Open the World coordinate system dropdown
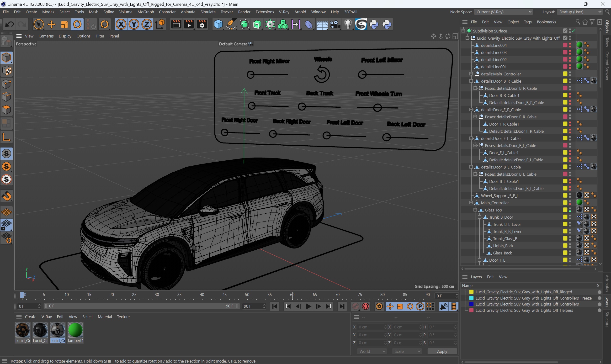Screen dimensions: 611x364 click(372, 351)
